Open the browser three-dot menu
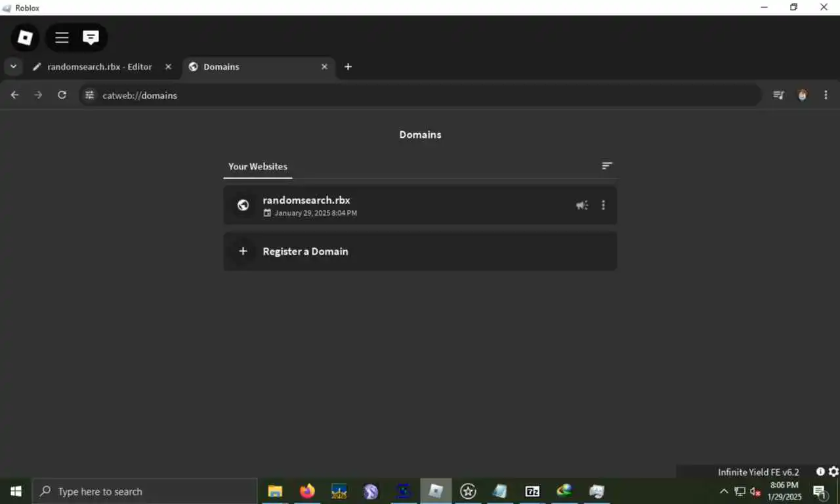840x504 pixels. (x=826, y=95)
